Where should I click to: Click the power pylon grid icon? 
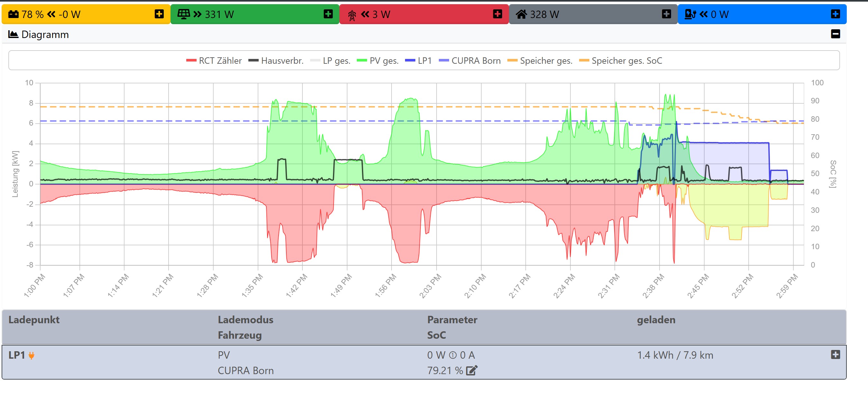(x=352, y=15)
